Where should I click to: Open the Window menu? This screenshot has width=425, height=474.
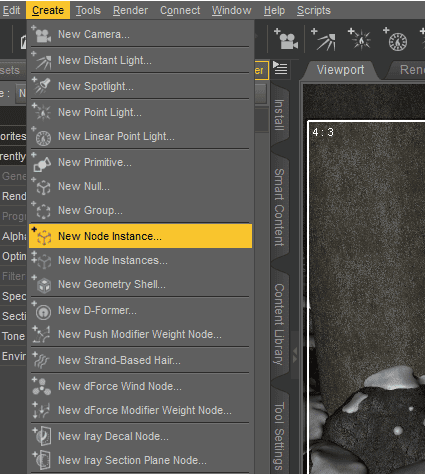coord(232,10)
